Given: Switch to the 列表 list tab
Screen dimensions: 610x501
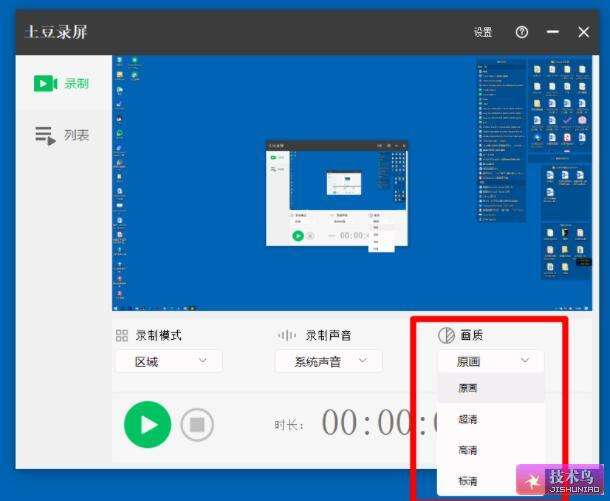Looking at the screenshot, I should pos(62,135).
